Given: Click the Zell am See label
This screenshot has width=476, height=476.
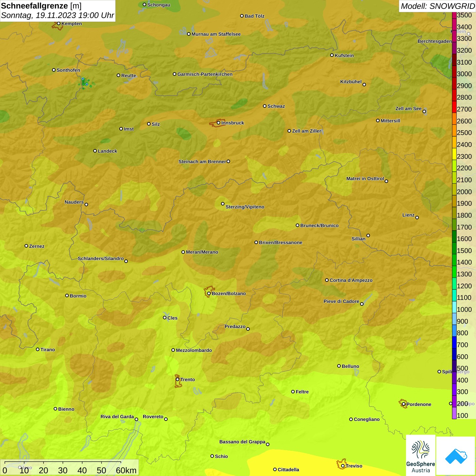Looking at the screenshot, I should [408, 108].
